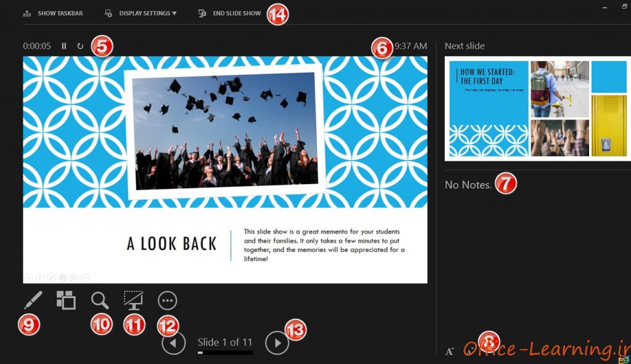Expand the Display Settings dropdown
This screenshot has width=631, height=364.
147,13
